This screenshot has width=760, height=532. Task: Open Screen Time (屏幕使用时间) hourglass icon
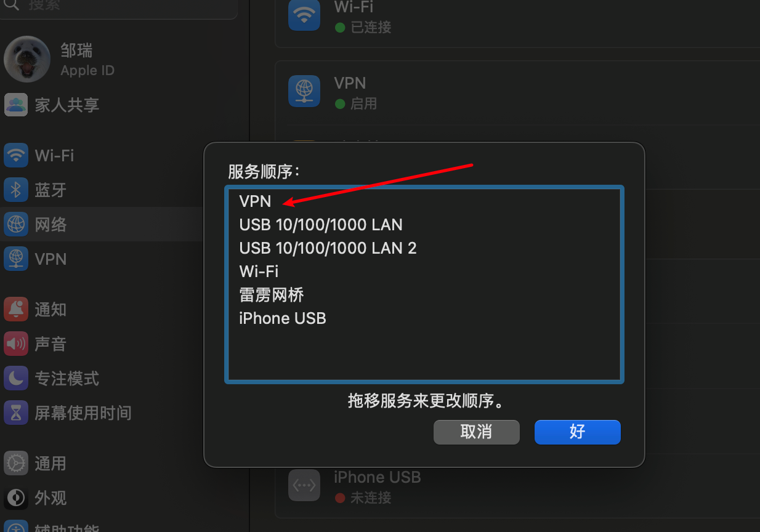point(16,413)
